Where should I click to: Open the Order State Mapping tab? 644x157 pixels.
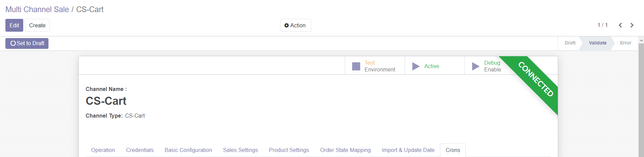pyautogui.click(x=345, y=150)
